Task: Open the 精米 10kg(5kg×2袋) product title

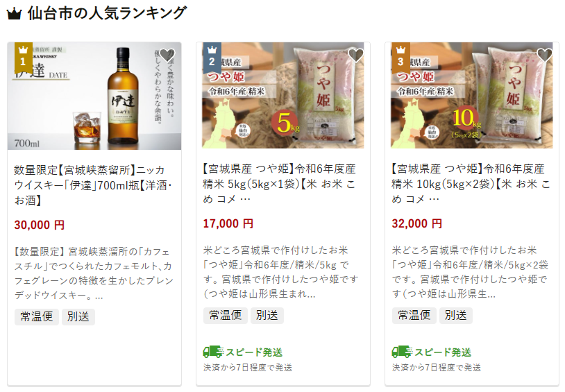Action: pyautogui.click(x=471, y=184)
